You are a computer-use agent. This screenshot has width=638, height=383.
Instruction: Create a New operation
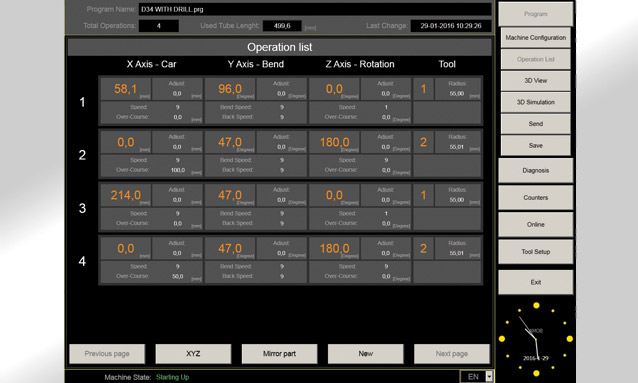(366, 354)
